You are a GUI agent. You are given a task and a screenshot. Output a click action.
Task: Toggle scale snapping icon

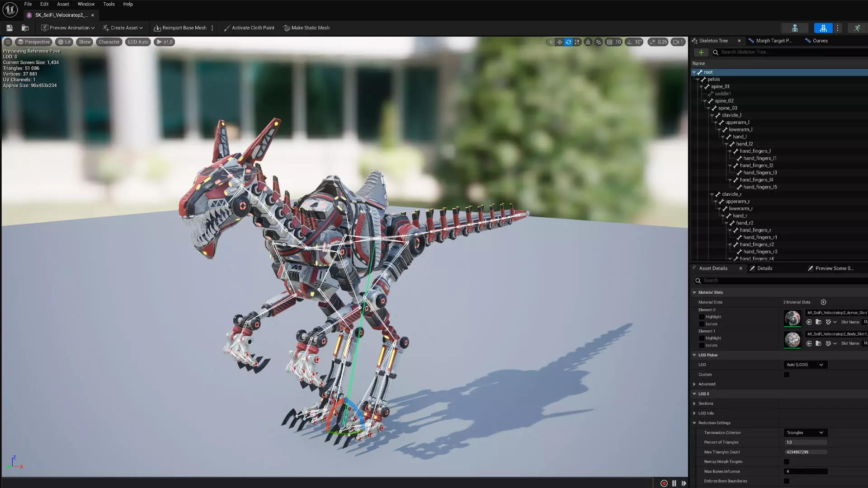652,42
